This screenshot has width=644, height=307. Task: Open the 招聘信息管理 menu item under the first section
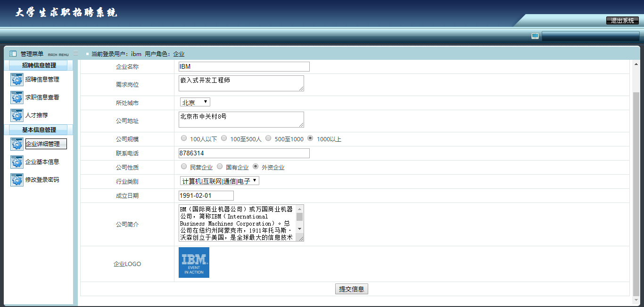[42, 80]
